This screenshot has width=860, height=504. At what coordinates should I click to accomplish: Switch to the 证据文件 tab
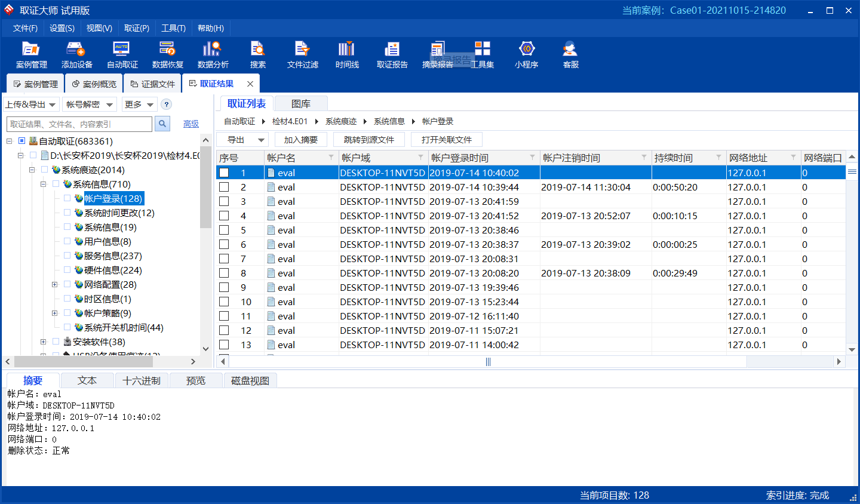click(152, 84)
